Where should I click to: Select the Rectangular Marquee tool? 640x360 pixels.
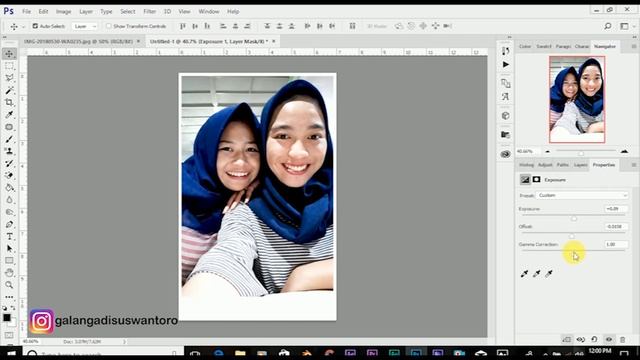pyautogui.click(x=9, y=66)
